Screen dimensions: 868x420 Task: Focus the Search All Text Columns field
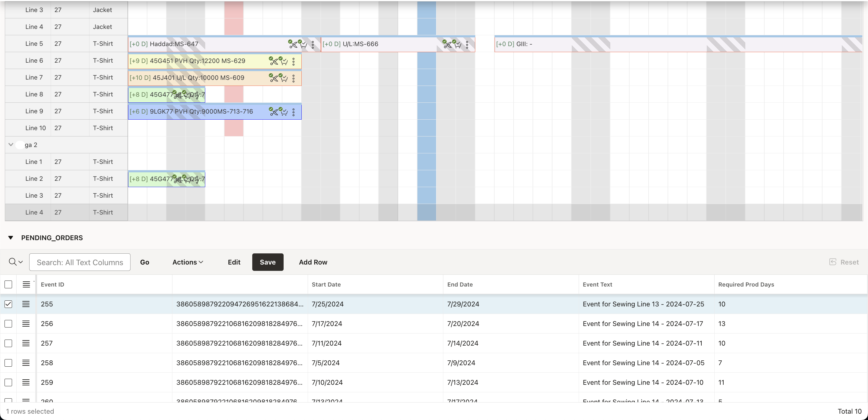click(80, 262)
